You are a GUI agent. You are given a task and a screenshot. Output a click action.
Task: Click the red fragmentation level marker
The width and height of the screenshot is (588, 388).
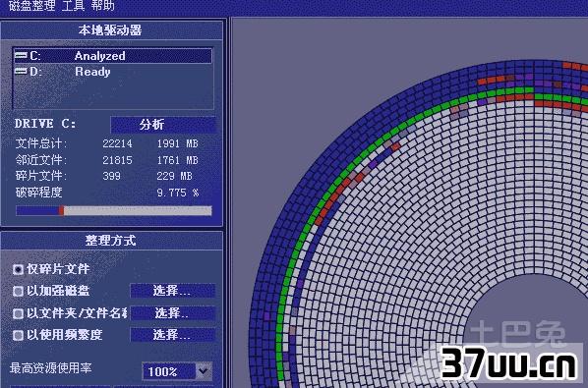(62, 211)
